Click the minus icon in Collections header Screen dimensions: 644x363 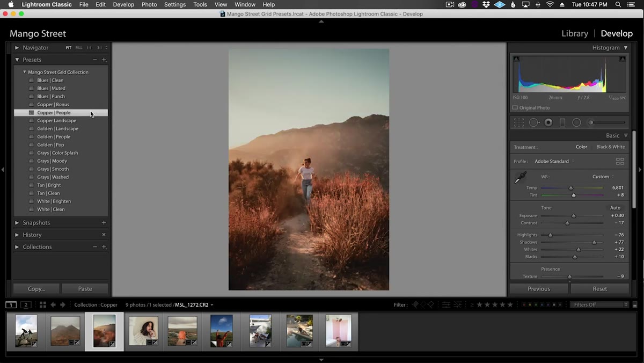tap(95, 247)
